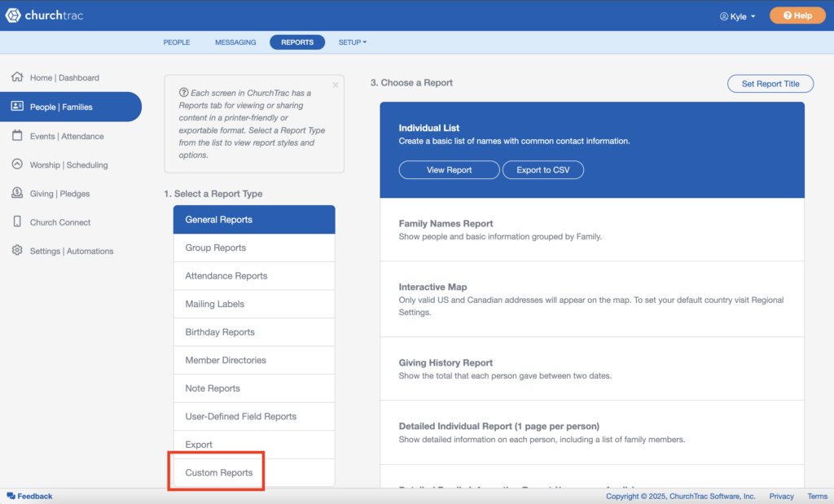Click the orange Help button
The width and height of the screenshot is (834, 504).
[797, 15]
